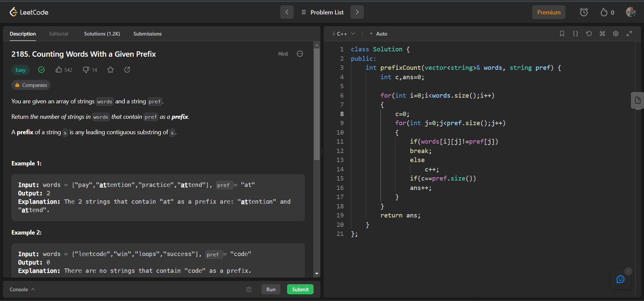
Task: Click the Easy difficulty tag
Action: (x=20, y=70)
